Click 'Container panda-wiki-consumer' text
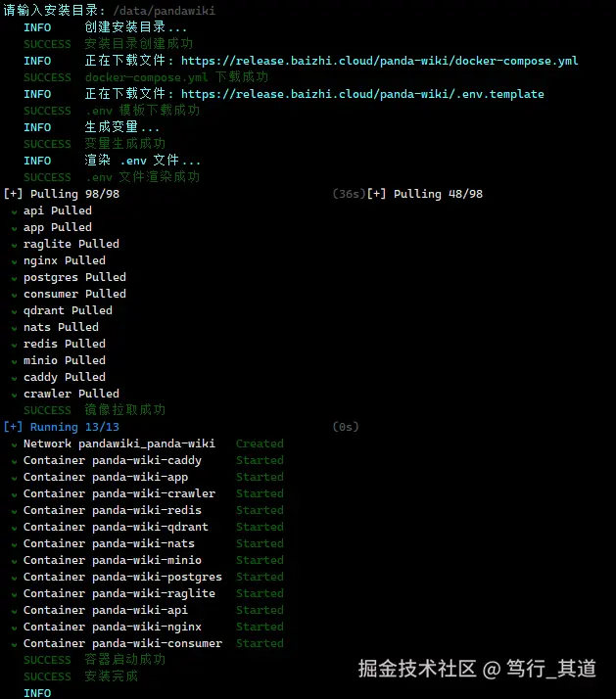This screenshot has height=699, width=616. pyautogui.click(x=122, y=643)
